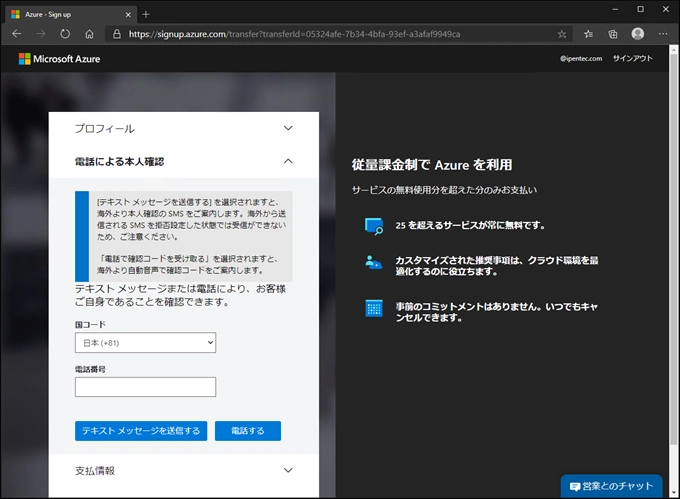Open the 国コード dropdown showing 日本 (+81)
This screenshot has width=680, height=499.
pyautogui.click(x=145, y=343)
